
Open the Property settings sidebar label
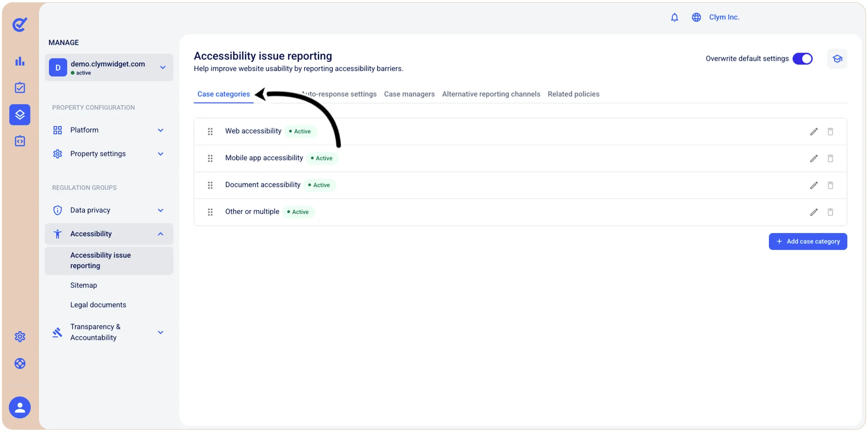(98, 154)
